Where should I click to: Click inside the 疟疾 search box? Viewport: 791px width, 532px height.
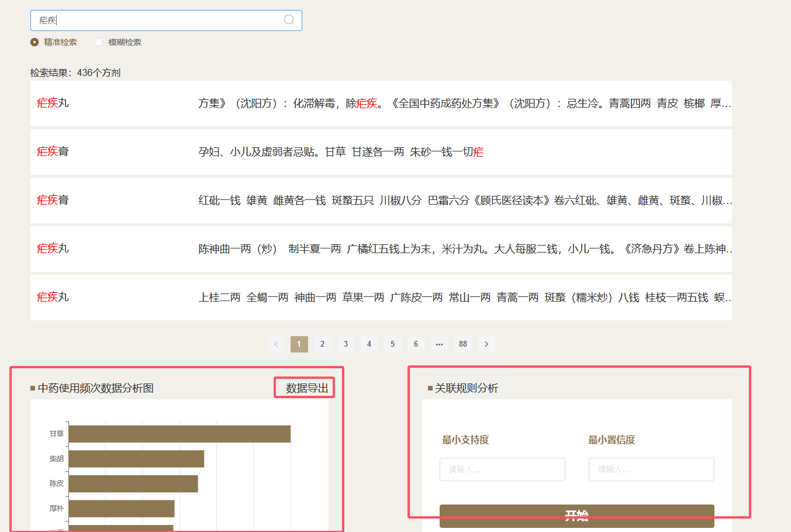(158, 20)
